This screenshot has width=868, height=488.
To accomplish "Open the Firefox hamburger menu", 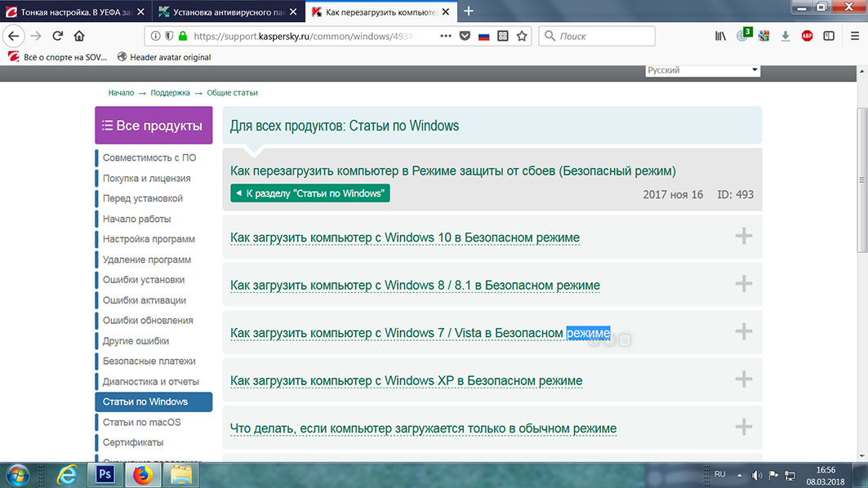I will pyautogui.click(x=855, y=36).
